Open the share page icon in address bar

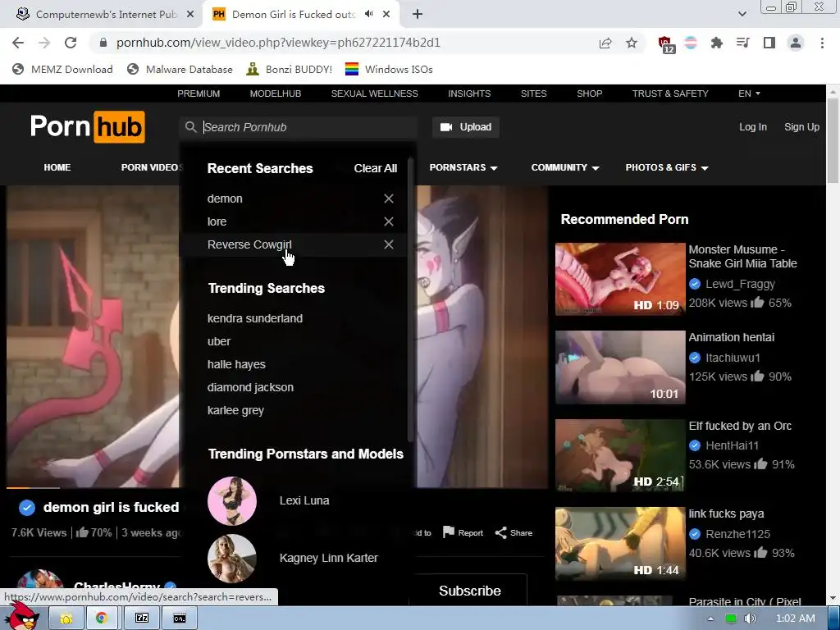pos(605,43)
